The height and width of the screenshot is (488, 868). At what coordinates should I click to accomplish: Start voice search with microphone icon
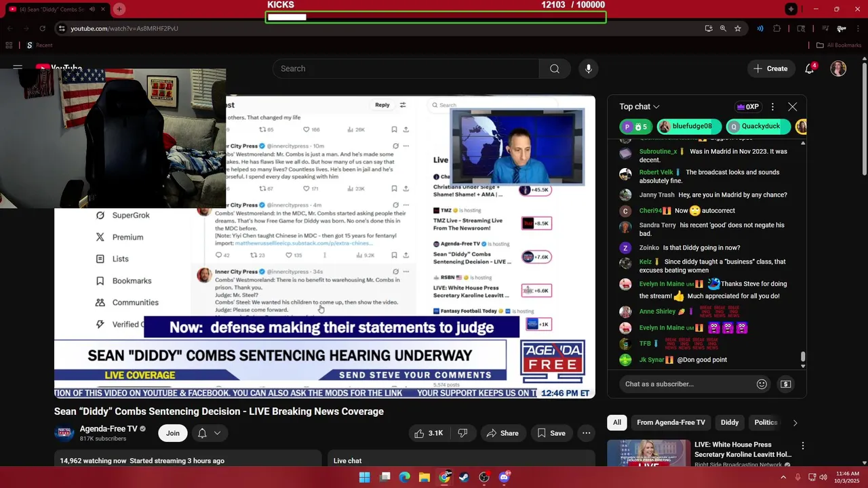[x=589, y=68]
